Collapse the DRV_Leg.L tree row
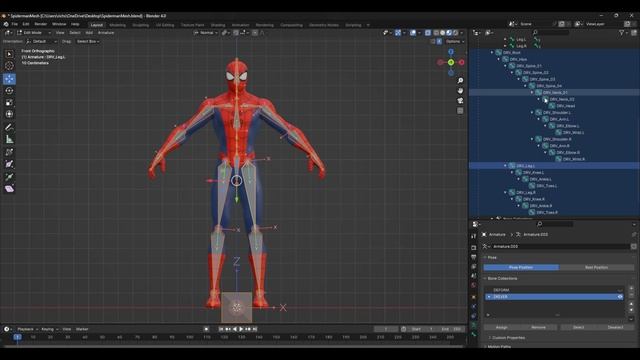This screenshot has width=640, height=360. tap(505, 166)
